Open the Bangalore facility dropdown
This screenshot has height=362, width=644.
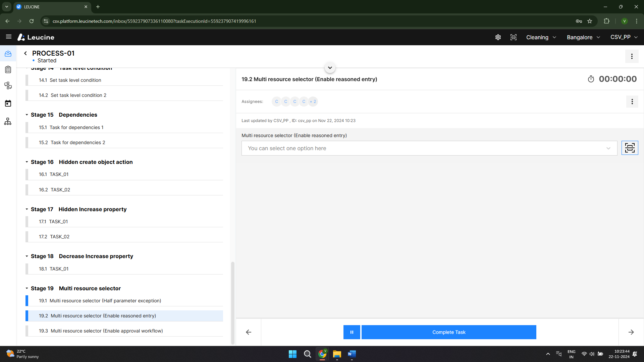click(583, 37)
